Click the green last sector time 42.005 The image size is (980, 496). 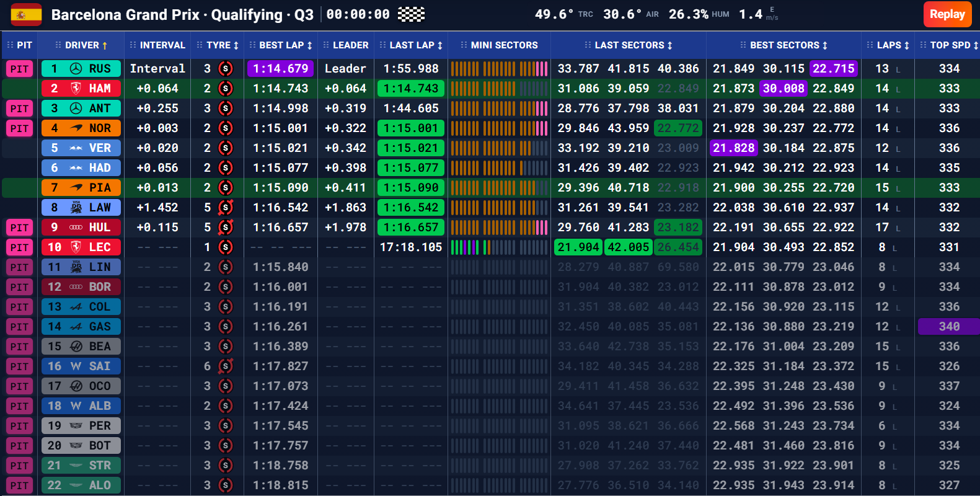click(629, 247)
